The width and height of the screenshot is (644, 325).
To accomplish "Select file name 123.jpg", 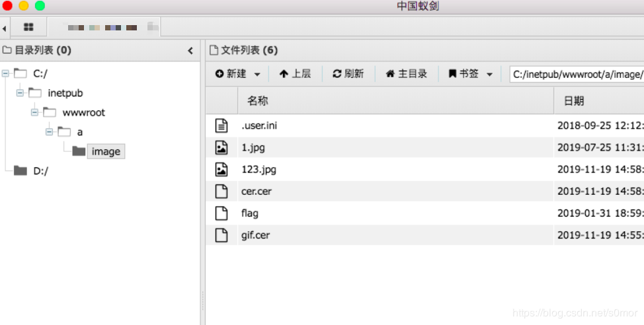I will coord(259,169).
